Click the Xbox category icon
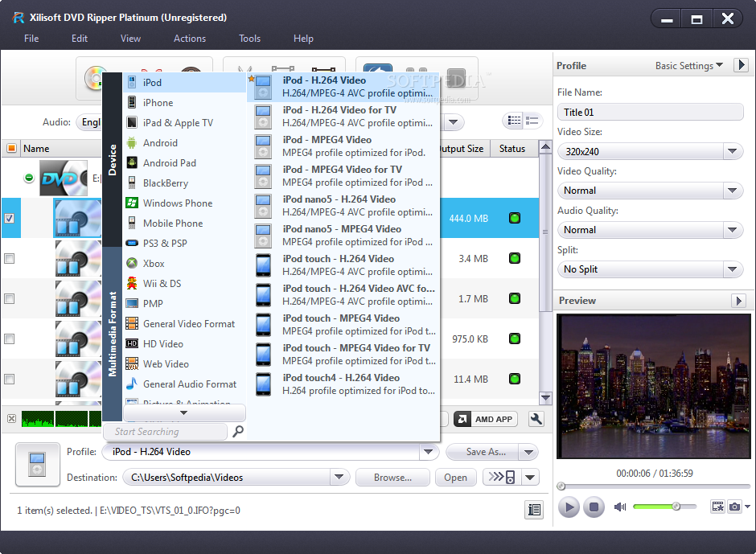Viewport: 756px width, 554px height. click(132, 263)
